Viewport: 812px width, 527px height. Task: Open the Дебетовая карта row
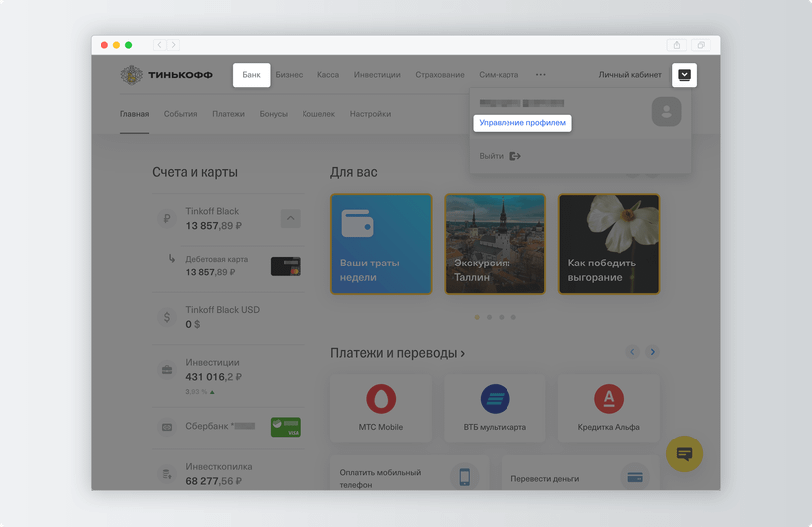click(229, 266)
